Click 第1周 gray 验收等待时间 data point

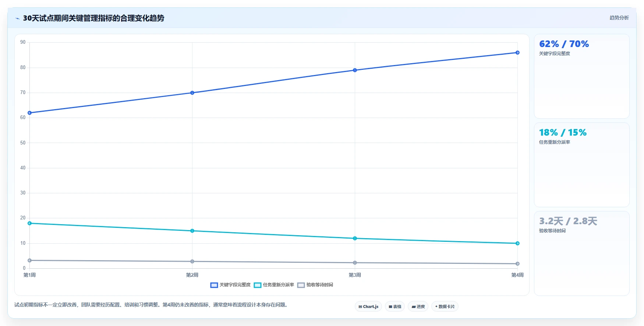click(29, 260)
